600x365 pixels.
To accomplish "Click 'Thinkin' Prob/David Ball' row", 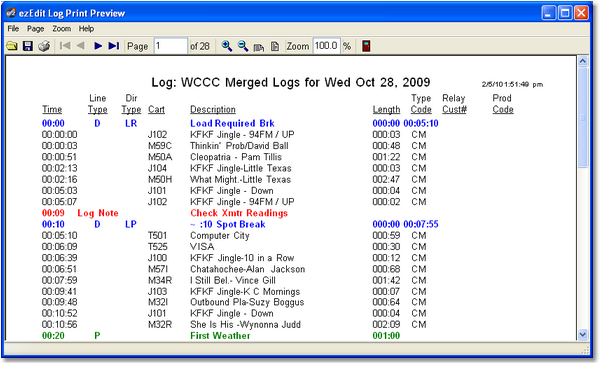I will (239, 146).
